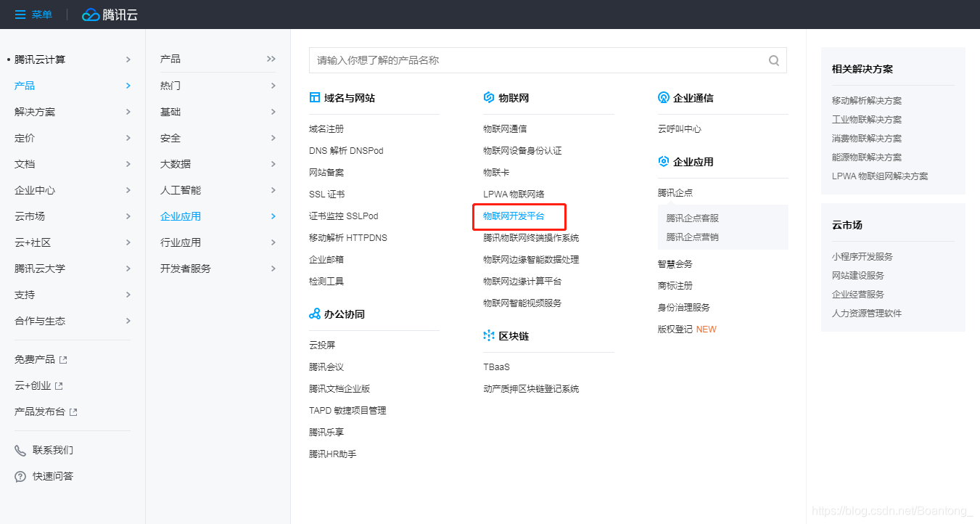
Task: Open the 物联卡 link
Action: click(496, 173)
